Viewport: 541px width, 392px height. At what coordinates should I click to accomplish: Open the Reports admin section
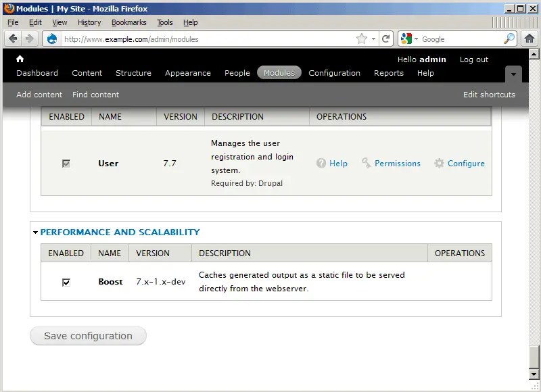point(389,73)
